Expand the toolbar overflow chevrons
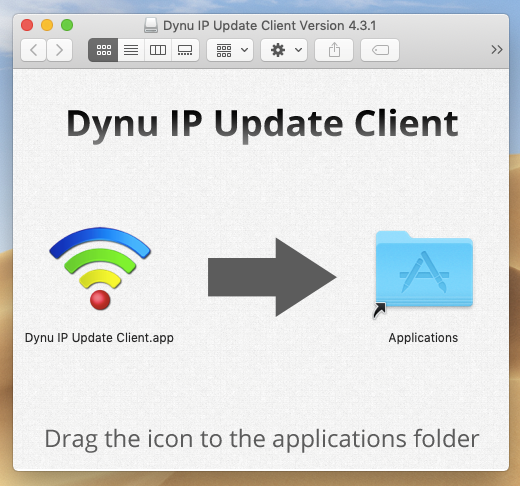 [x=497, y=50]
